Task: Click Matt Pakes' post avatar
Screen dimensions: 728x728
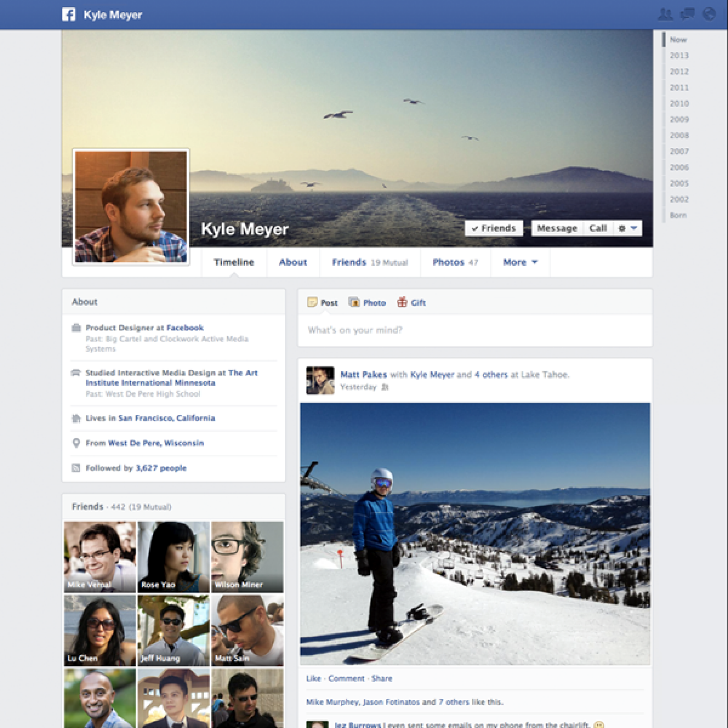Action: pos(320,380)
